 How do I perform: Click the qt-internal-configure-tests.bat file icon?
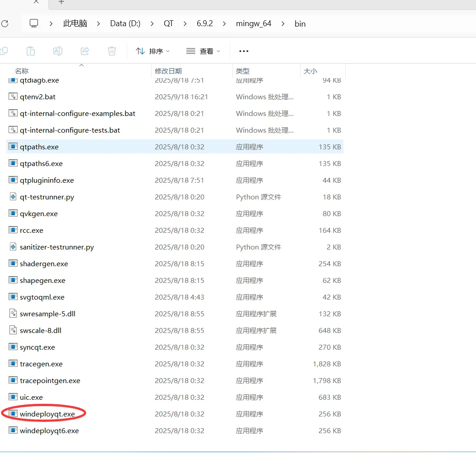point(13,130)
